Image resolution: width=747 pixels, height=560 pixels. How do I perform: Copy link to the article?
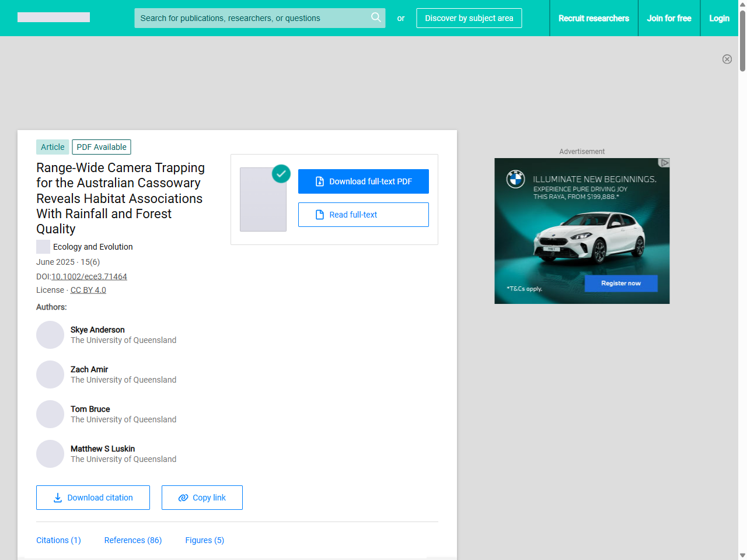click(202, 498)
